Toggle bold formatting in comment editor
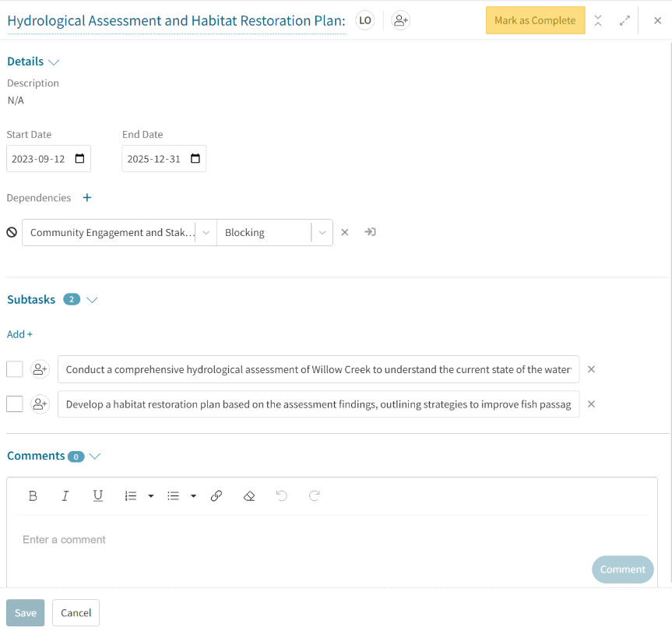672x631 pixels. [33, 495]
